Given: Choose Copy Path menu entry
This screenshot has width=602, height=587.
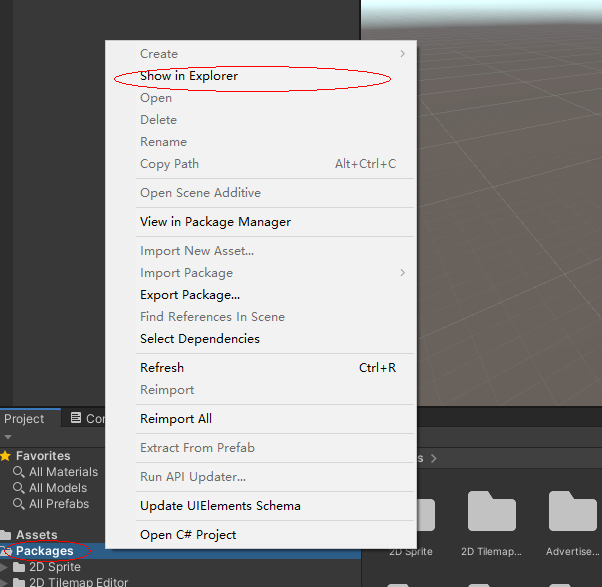Looking at the screenshot, I should (x=261, y=164).
